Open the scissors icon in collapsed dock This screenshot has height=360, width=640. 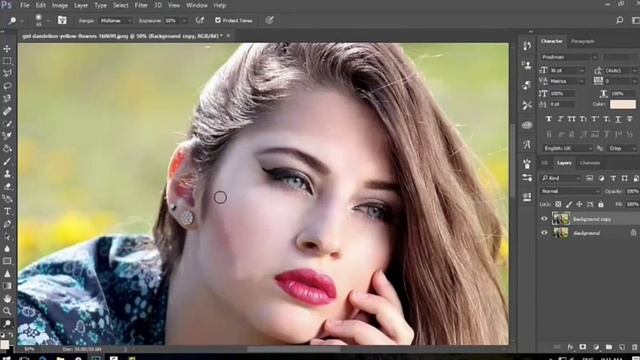[527, 105]
